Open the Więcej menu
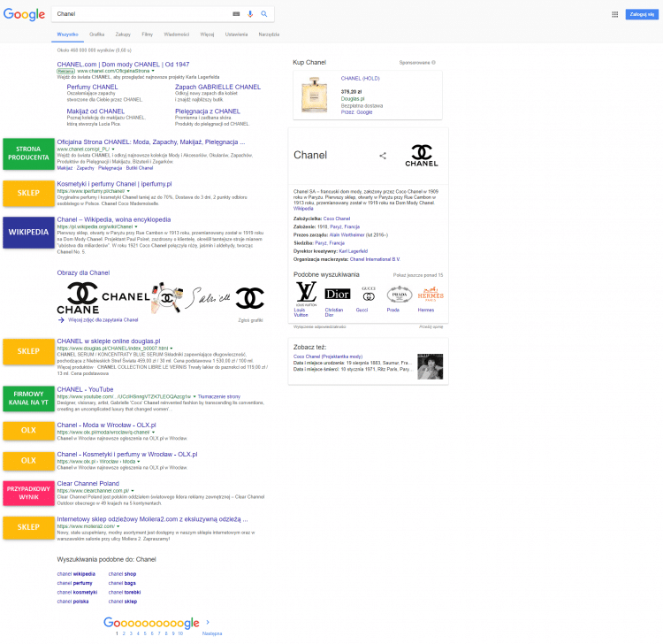663x644 pixels. 207,34
